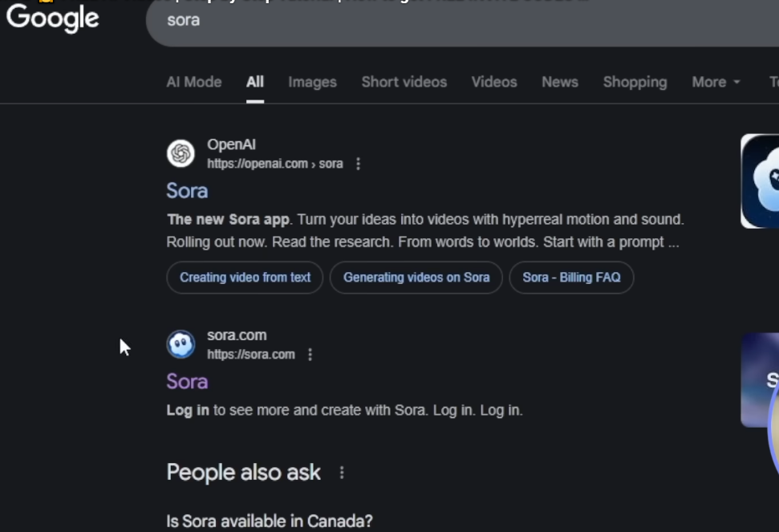Switch to the Shopping tab

[635, 82]
